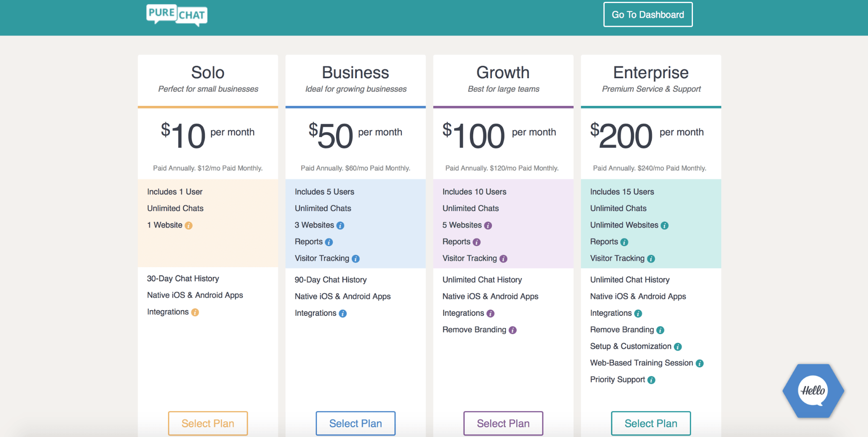Click info icon beside Business 3 Websites
Image resolution: width=868 pixels, height=437 pixels.
pyautogui.click(x=340, y=225)
